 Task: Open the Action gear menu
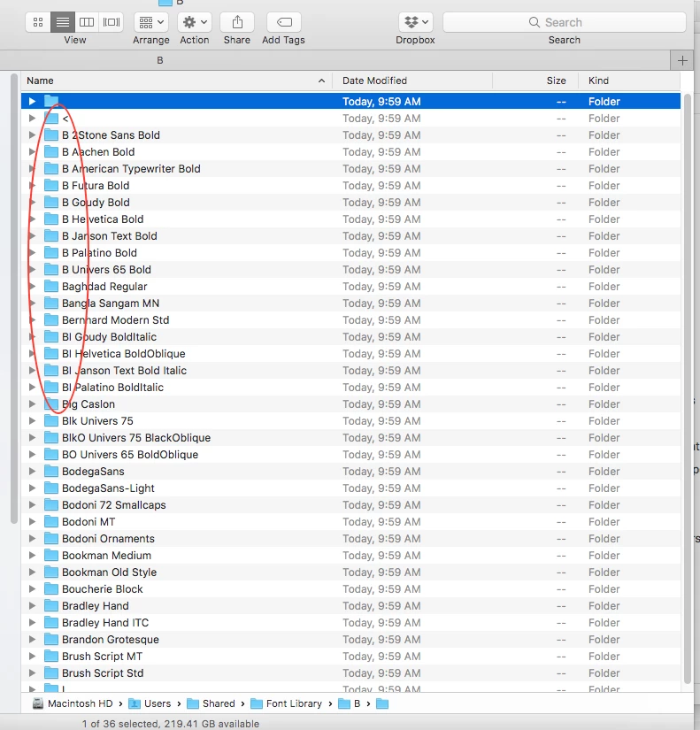pos(194,22)
